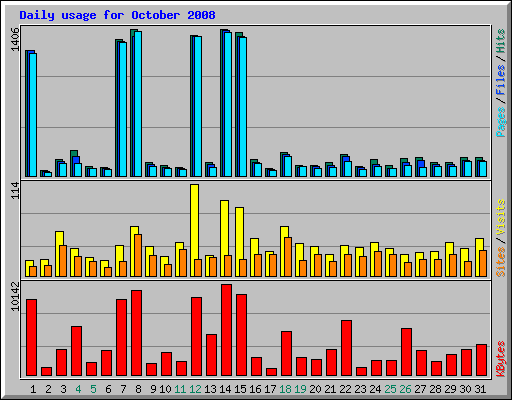Click day '3' on the x-axis
Image resolution: width=512 pixels, height=400 pixels.
[x=63, y=389]
